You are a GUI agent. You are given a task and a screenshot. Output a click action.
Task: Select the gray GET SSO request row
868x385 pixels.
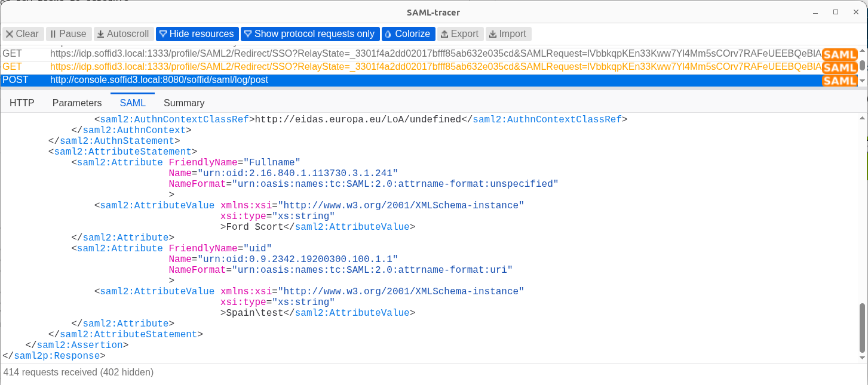pos(429,54)
